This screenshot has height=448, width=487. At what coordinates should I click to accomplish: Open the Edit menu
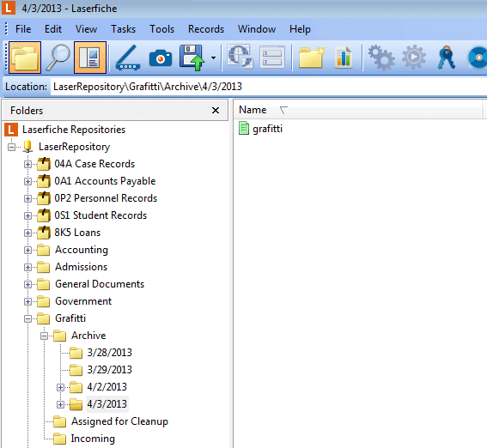(x=53, y=29)
